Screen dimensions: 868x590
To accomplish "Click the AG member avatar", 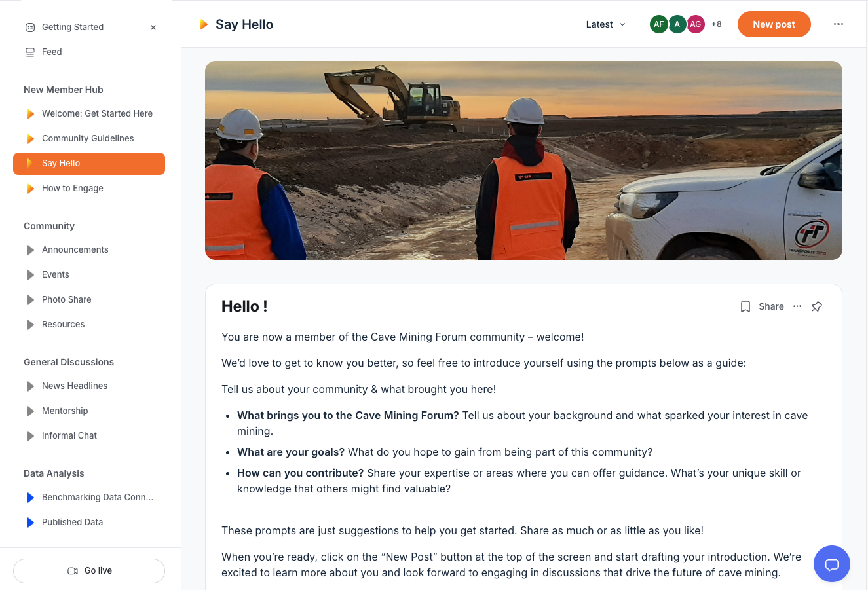I will [696, 24].
